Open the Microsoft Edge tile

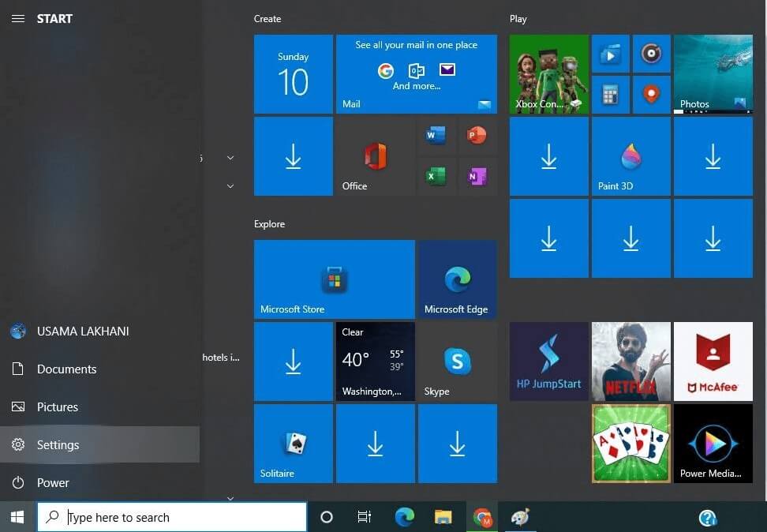(x=458, y=279)
